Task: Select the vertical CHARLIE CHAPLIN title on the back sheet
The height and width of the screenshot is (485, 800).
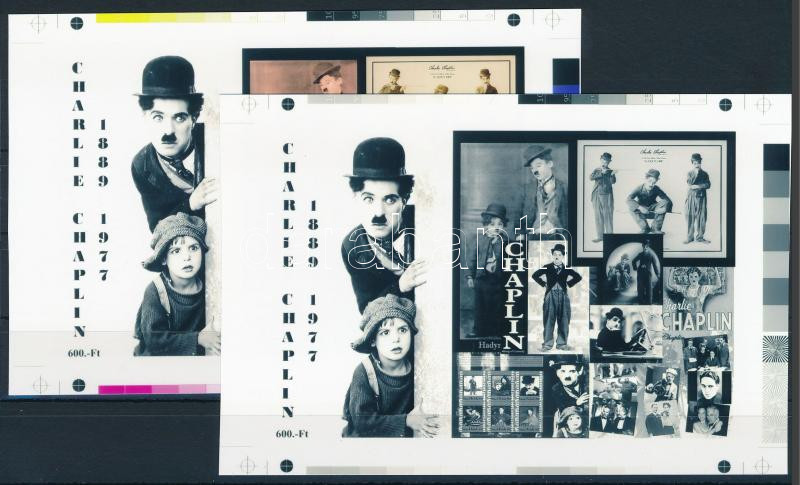Action: [x=78, y=199]
